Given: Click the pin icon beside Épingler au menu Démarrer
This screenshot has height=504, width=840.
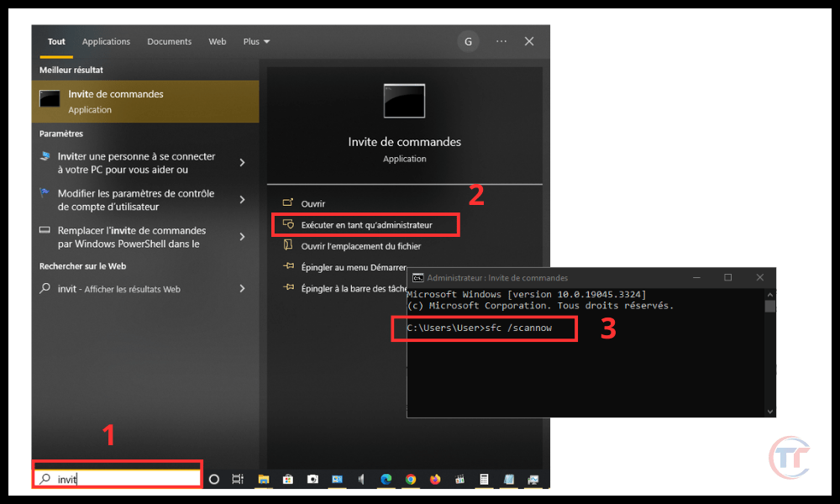Looking at the screenshot, I should (288, 266).
